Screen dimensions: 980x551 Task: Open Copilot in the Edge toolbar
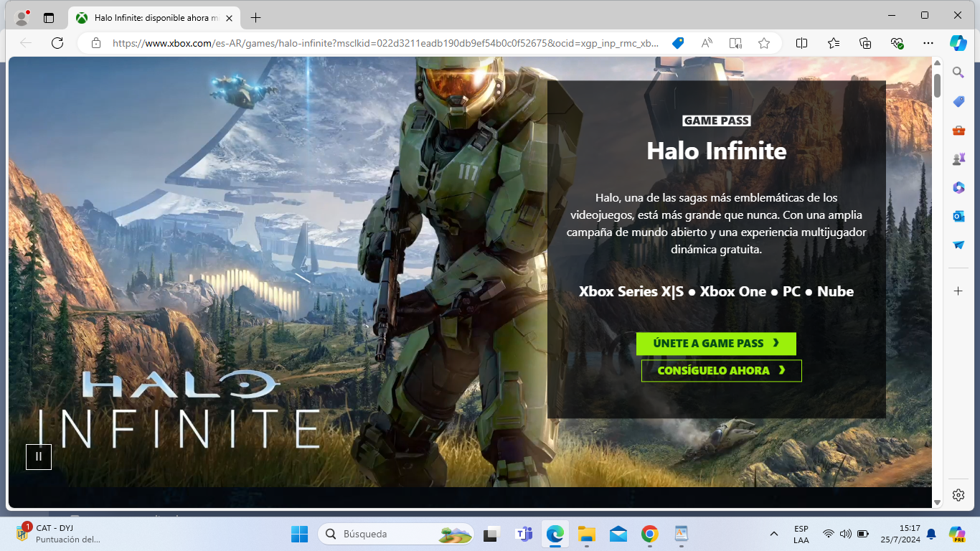pyautogui.click(x=958, y=43)
